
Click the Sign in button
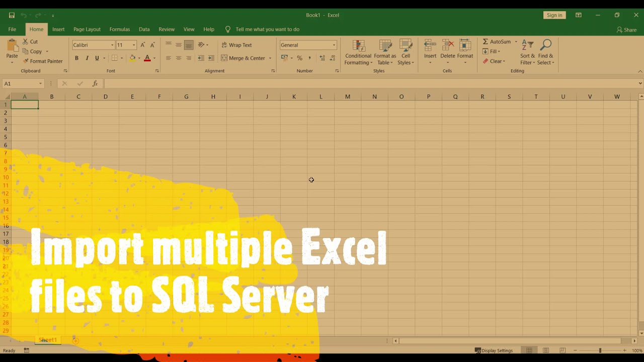point(554,15)
